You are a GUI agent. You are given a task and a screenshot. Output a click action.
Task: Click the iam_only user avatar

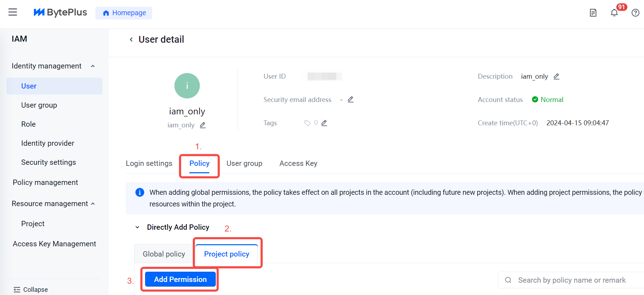point(187,86)
